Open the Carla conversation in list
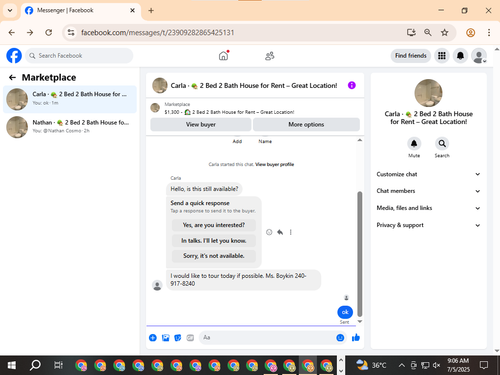Viewport: 500px width, 375px height. point(70,99)
